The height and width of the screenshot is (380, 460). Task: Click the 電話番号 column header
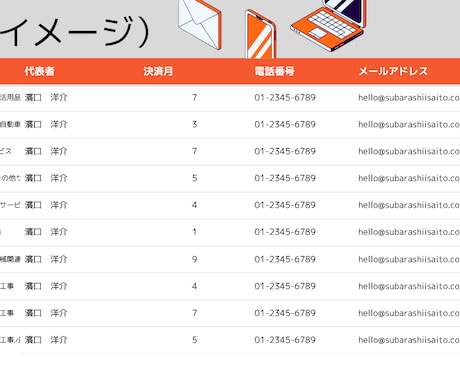click(x=274, y=71)
